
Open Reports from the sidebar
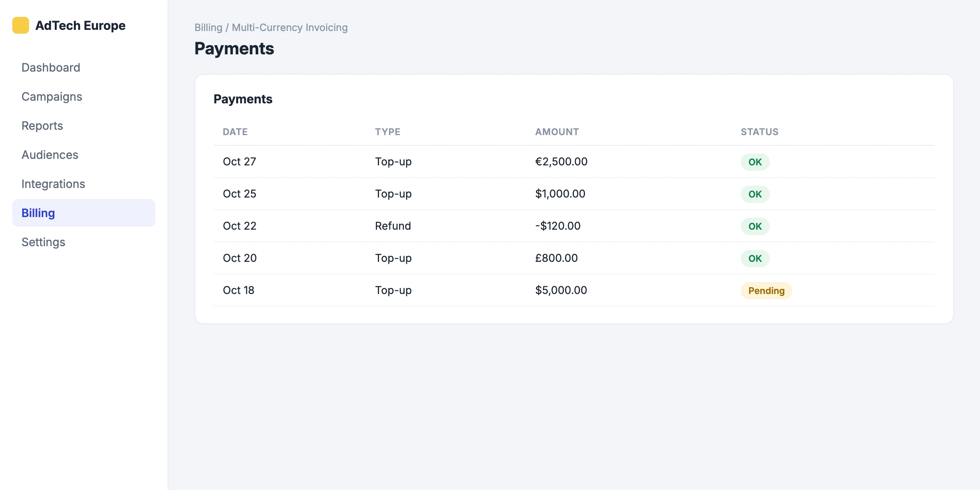[84, 126]
